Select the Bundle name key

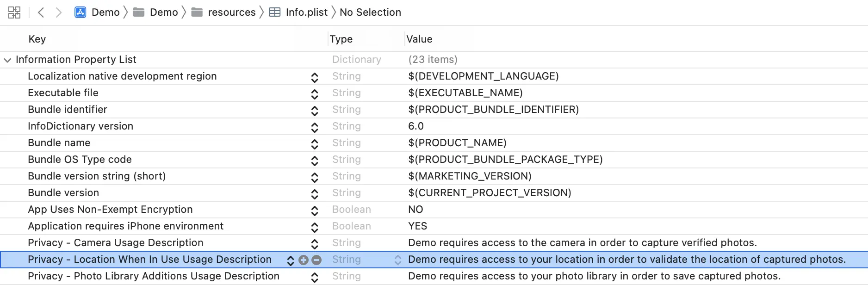point(59,143)
